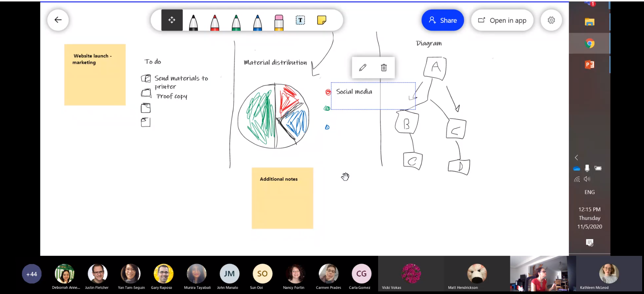This screenshot has height=294, width=644.
Task: Select the eraser tool
Action: click(x=279, y=22)
